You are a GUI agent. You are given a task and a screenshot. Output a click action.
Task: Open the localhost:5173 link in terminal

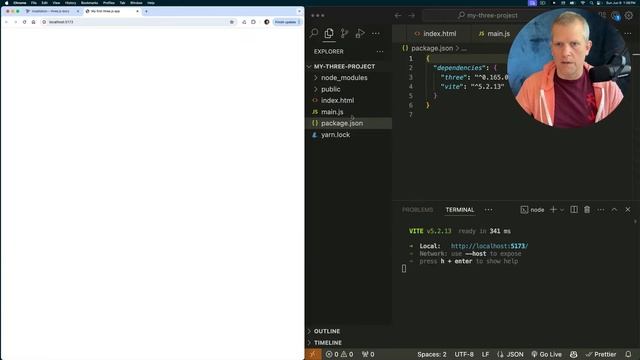coord(489,246)
